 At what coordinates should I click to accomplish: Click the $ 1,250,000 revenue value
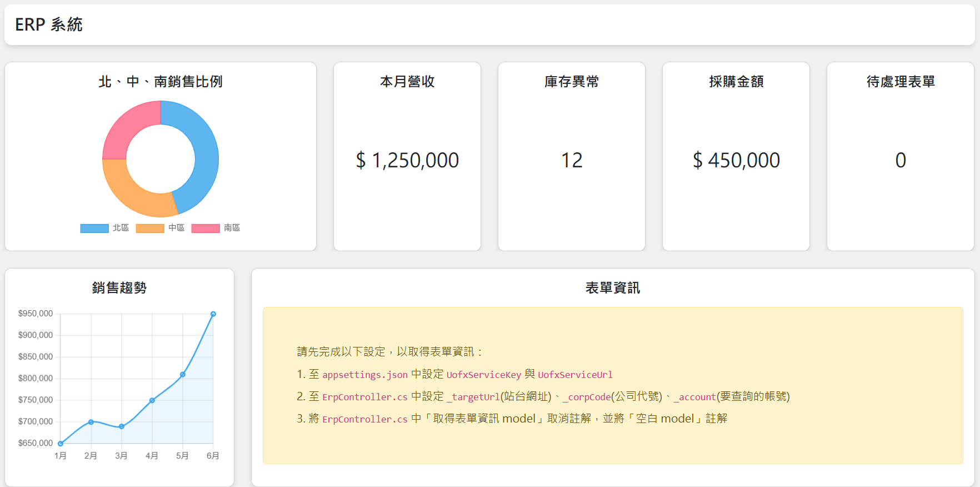407,160
